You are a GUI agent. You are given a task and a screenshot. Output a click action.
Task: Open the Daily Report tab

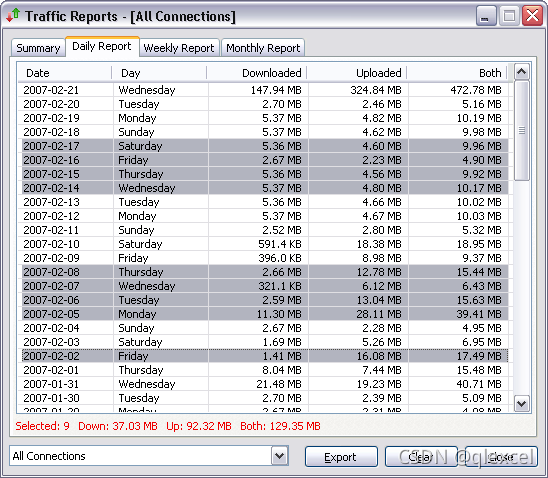(102, 46)
